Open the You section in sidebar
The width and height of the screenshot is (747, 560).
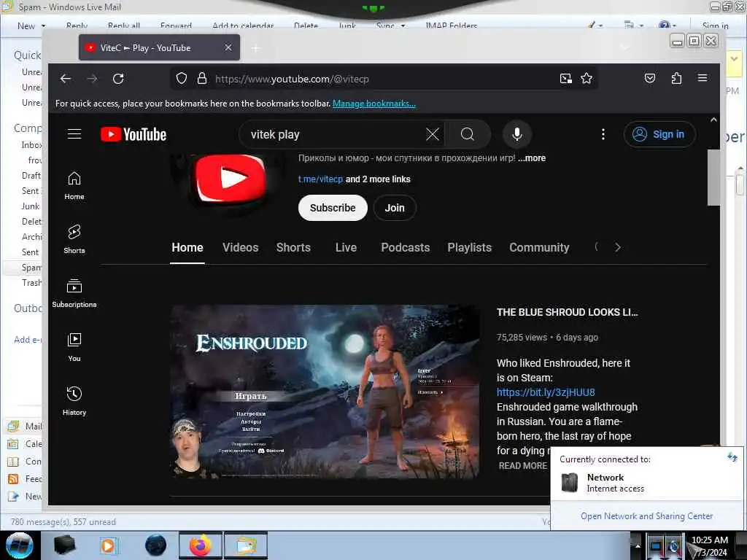coord(74,347)
